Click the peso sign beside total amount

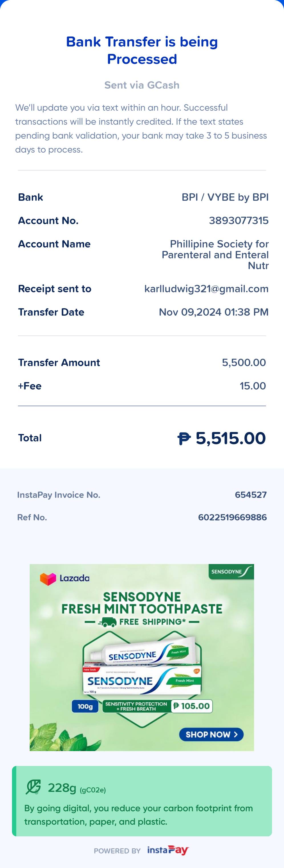(x=184, y=438)
